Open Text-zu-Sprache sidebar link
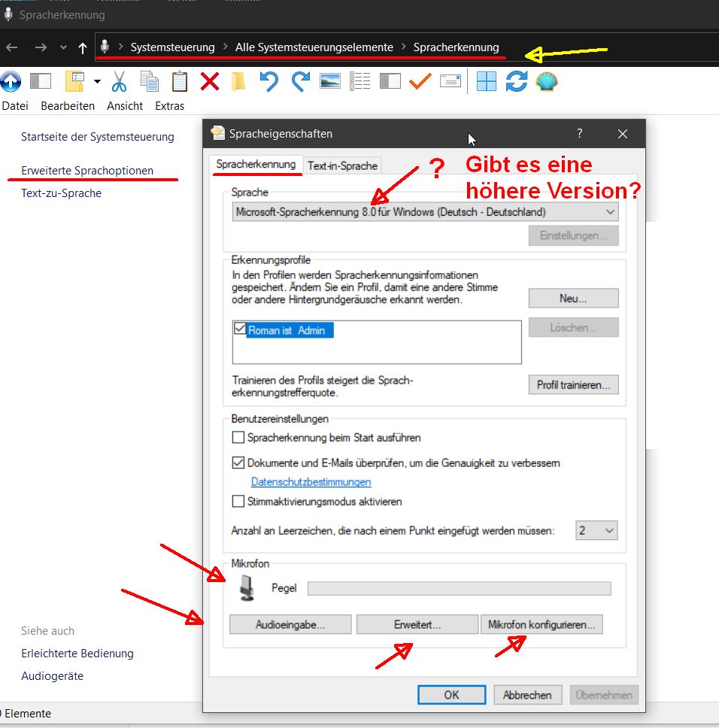The image size is (719, 728). [61, 193]
